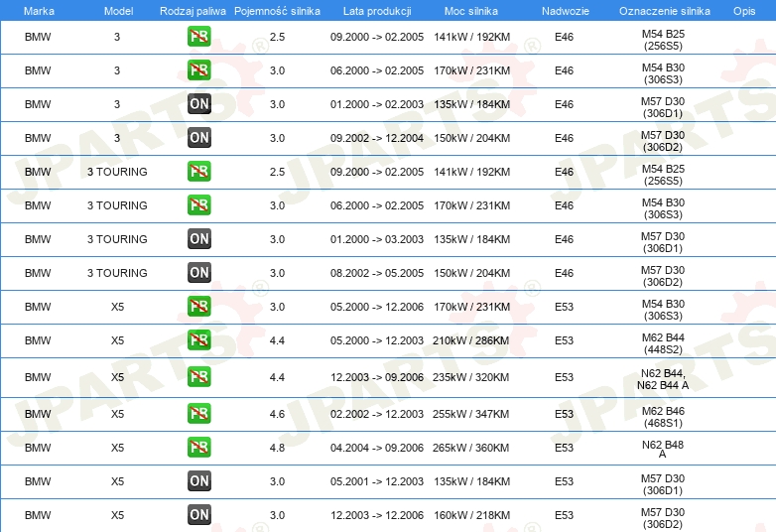Click petrol icon in BMW 3 170kW row
The height and width of the screenshot is (532, 776).
click(198, 70)
